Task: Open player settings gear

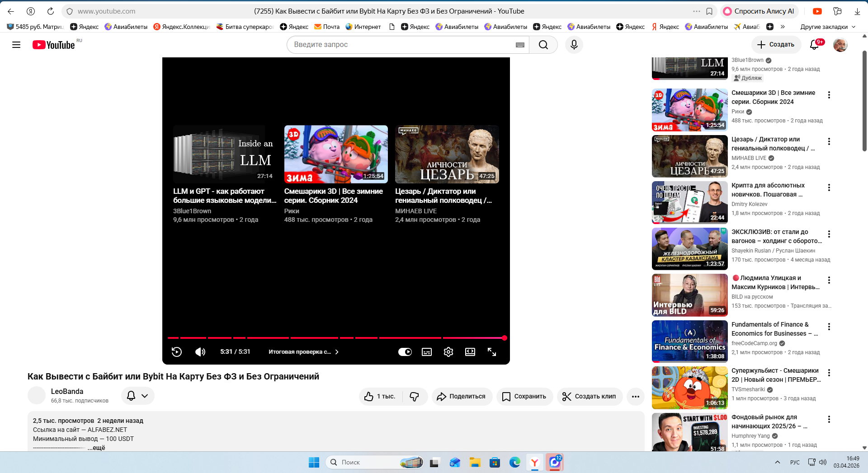Action: [x=448, y=352]
